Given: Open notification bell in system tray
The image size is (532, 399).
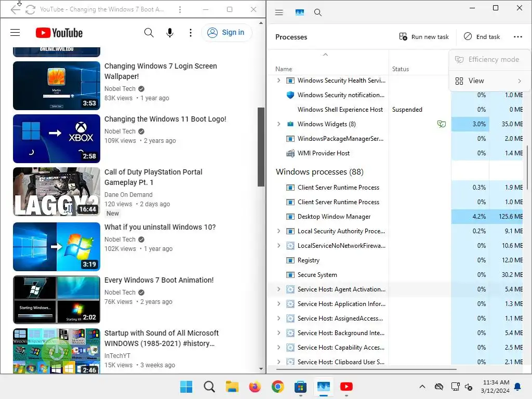Looking at the screenshot, I should click(x=518, y=387).
